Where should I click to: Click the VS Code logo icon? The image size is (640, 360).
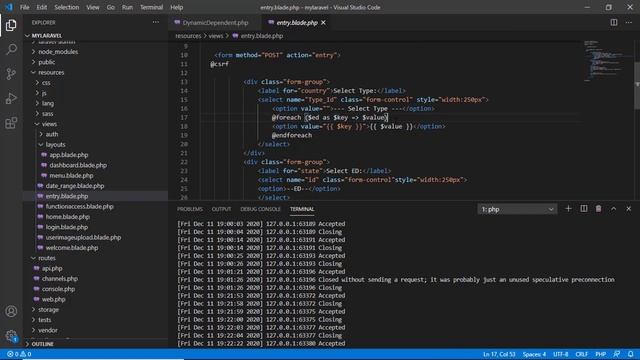(9, 7)
